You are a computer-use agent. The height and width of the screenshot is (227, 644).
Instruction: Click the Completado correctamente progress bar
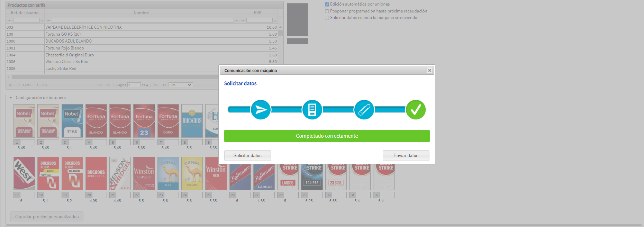(x=327, y=136)
